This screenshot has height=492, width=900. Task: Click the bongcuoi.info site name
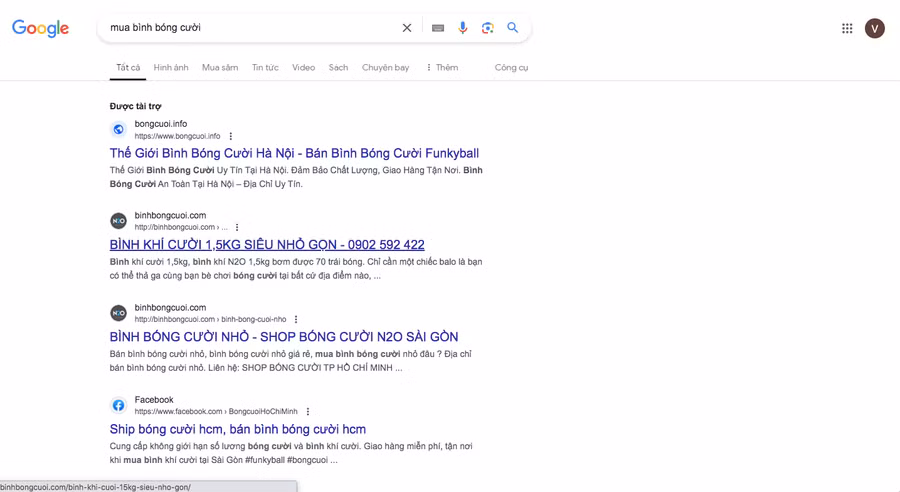pos(161,123)
